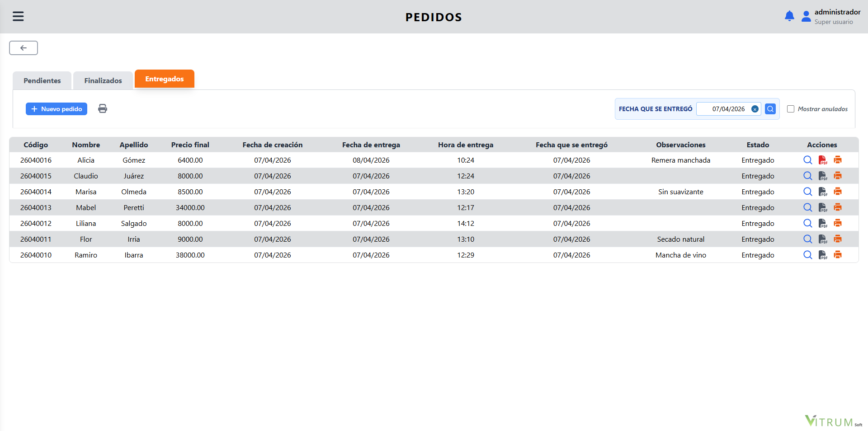Image resolution: width=868 pixels, height=431 pixels.
Task: Switch to the Pendientes tab
Action: click(42, 80)
